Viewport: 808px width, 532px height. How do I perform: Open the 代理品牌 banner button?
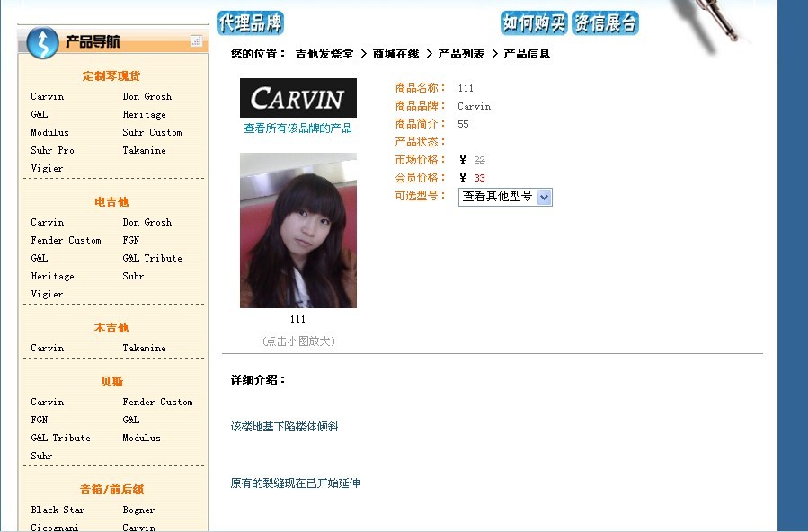pyautogui.click(x=250, y=23)
